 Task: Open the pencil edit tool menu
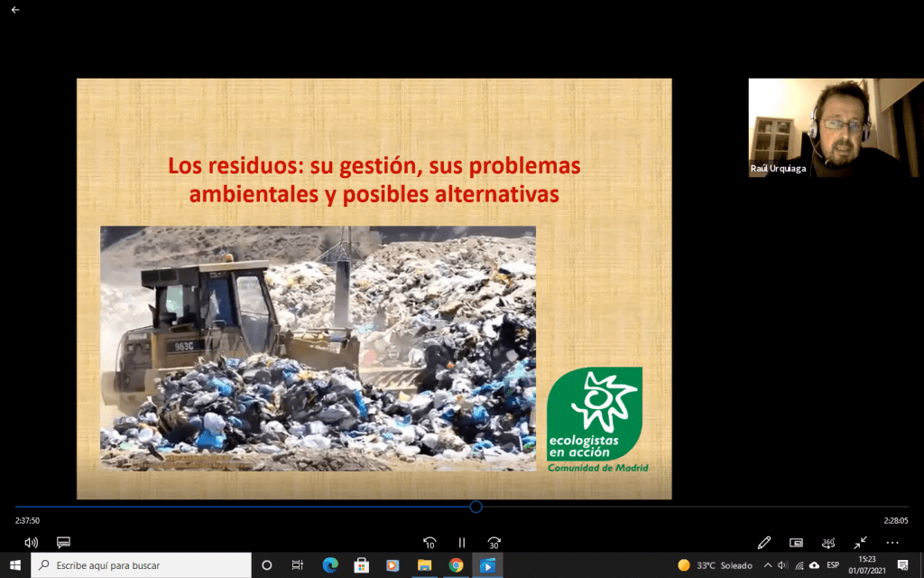point(764,543)
